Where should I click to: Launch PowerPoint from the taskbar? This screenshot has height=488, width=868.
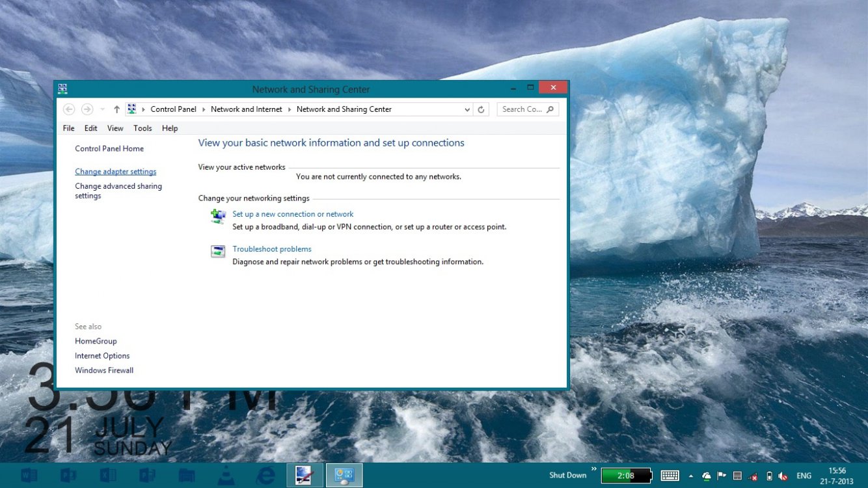click(68, 476)
